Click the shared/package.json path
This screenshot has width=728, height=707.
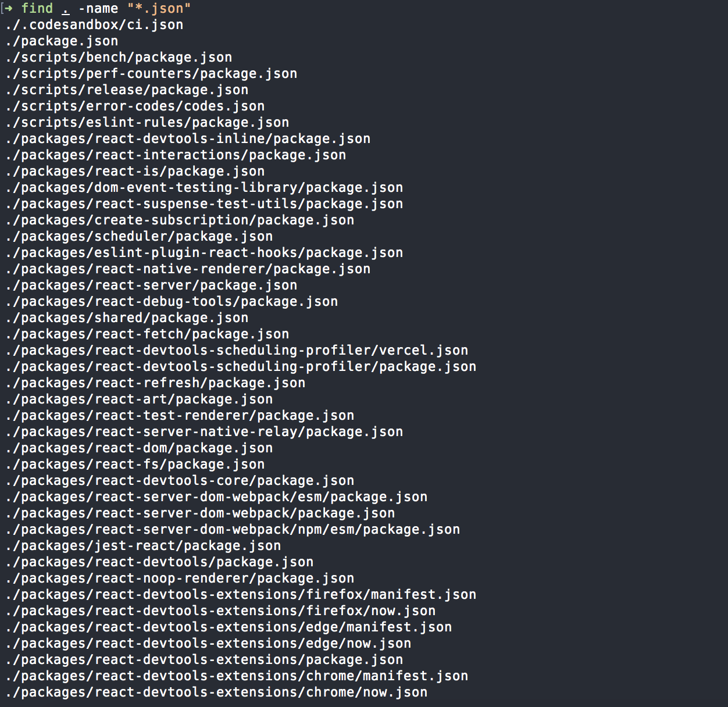[127, 317]
